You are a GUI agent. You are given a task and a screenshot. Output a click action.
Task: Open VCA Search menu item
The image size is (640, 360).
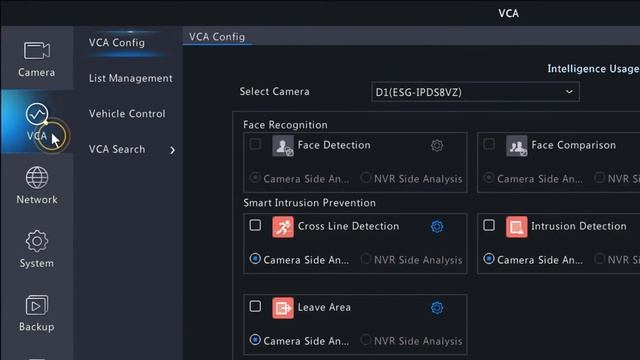[117, 149]
